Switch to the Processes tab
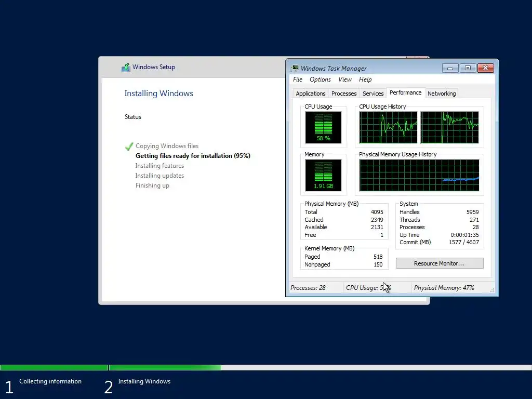 [x=344, y=94]
